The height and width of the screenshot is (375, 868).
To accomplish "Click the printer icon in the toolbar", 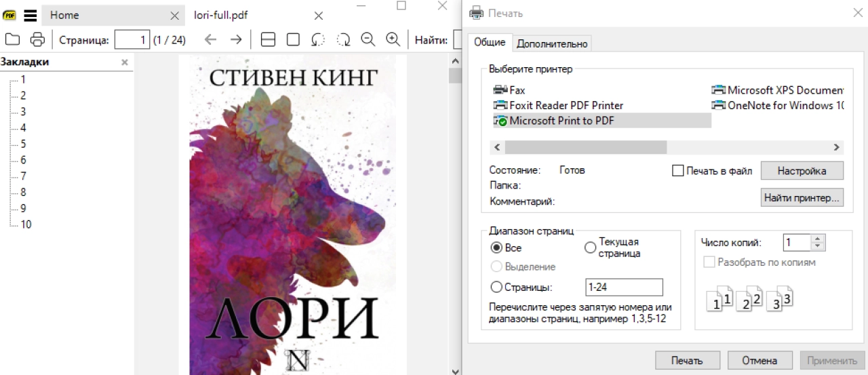I will [37, 39].
